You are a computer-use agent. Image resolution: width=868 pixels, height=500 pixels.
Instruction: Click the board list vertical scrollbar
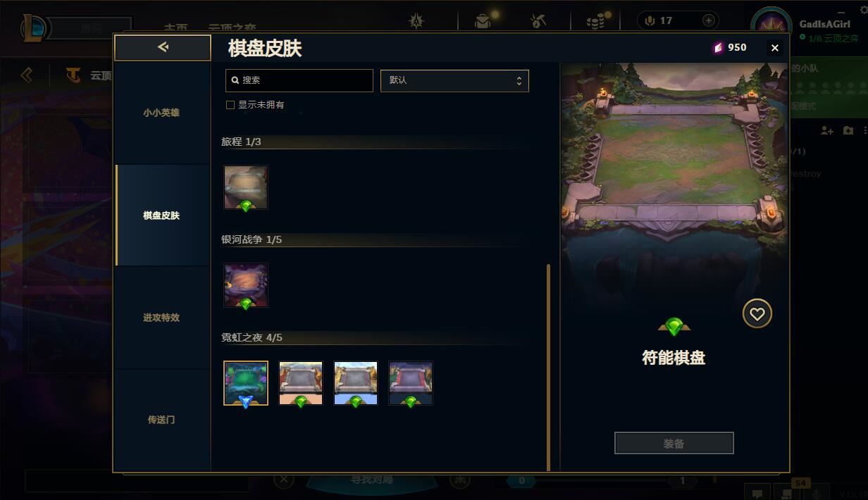[x=548, y=368]
